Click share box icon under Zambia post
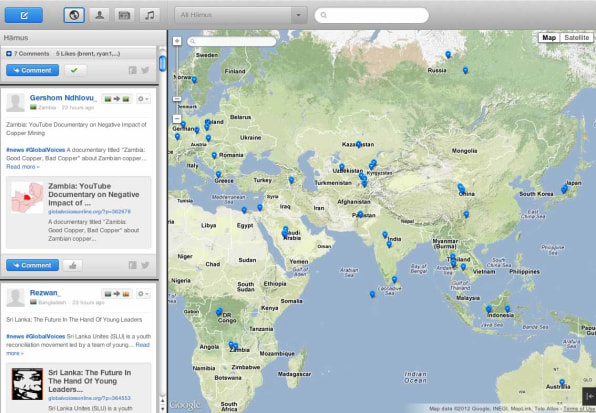 coord(132,265)
